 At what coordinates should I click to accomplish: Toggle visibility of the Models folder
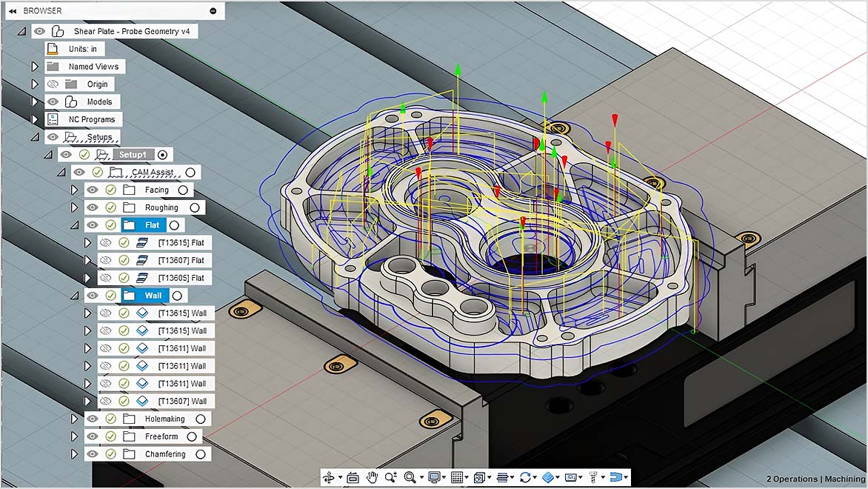point(53,102)
